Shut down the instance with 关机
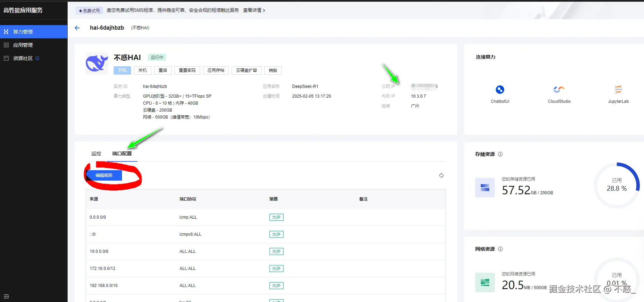 [x=143, y=70]
